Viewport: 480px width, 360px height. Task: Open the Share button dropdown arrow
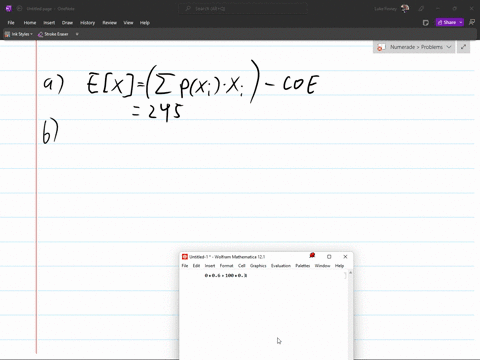(461, 22)
